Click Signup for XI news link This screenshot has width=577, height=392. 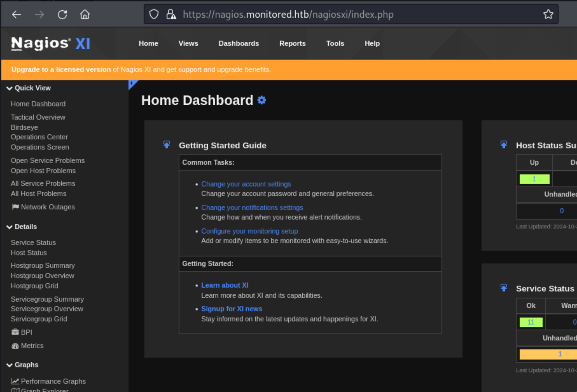click(232, 309)
